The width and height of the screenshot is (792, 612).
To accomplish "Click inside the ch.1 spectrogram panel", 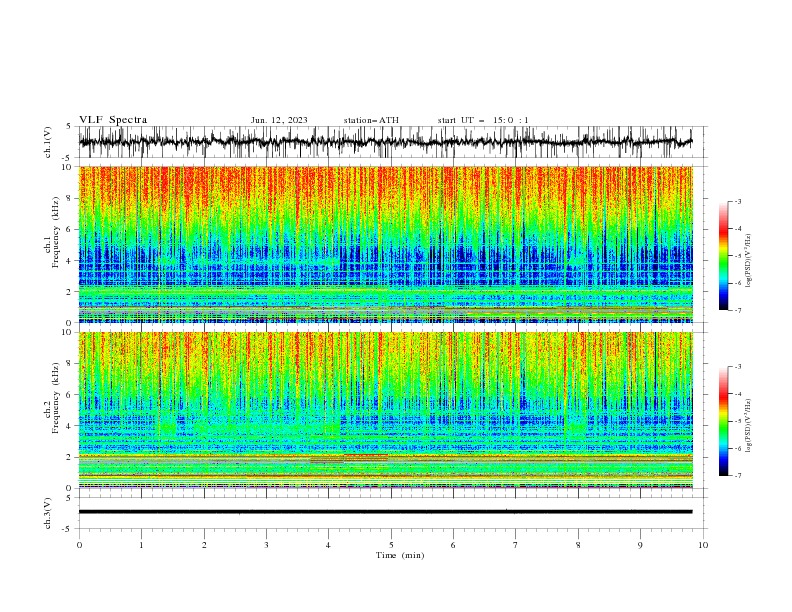I will click(x=386, y=244).
